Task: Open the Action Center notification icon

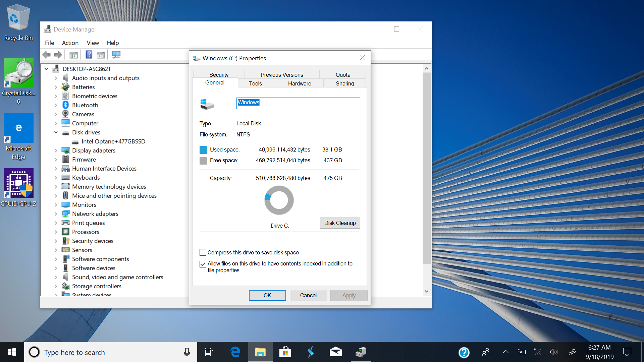Action: pyautogui.click(x=627, y=352)
